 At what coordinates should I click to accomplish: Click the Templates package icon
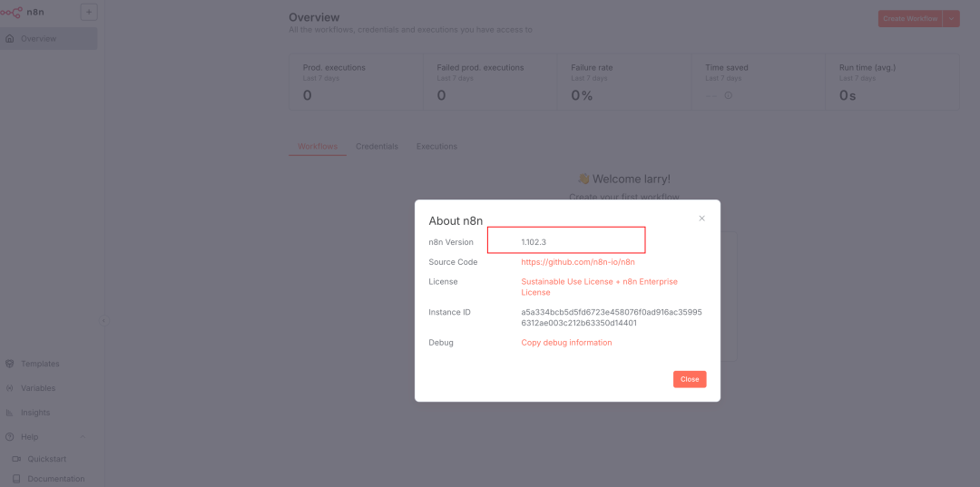[x=10, y=364]
